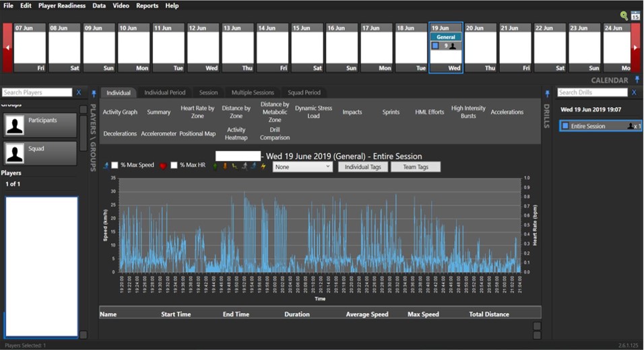Open the calendar date picker icon
This screenshot has height=350, width=644.
(x=635, y=15)
